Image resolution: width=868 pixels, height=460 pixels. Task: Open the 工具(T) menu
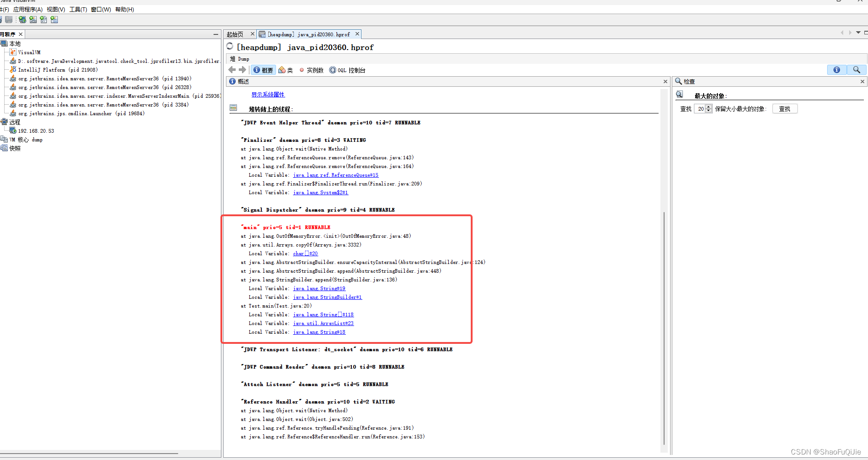[78, 9]
